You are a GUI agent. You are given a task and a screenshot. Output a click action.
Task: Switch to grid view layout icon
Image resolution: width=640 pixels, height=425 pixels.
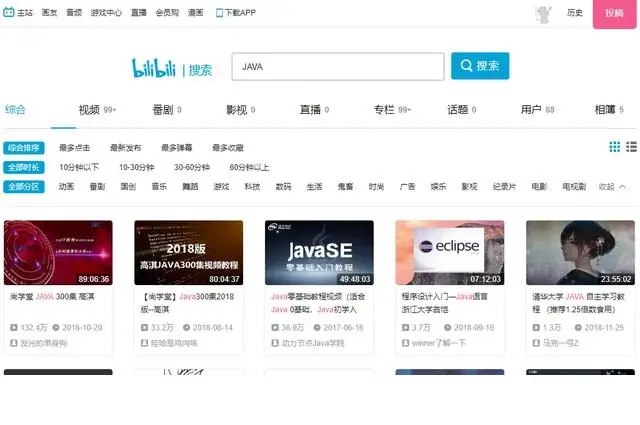point(614,147)
